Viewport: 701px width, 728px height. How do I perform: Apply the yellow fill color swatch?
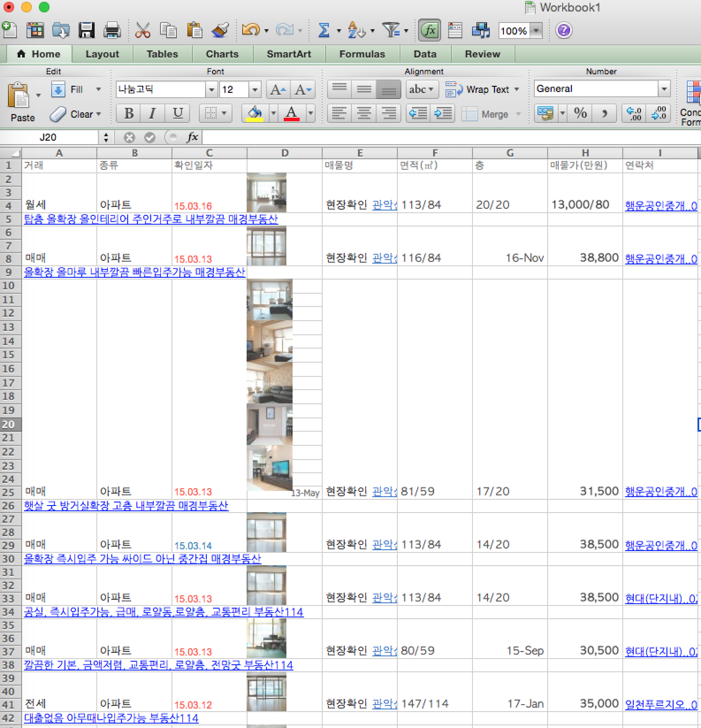pyautogui.click(x=254, y=113)
